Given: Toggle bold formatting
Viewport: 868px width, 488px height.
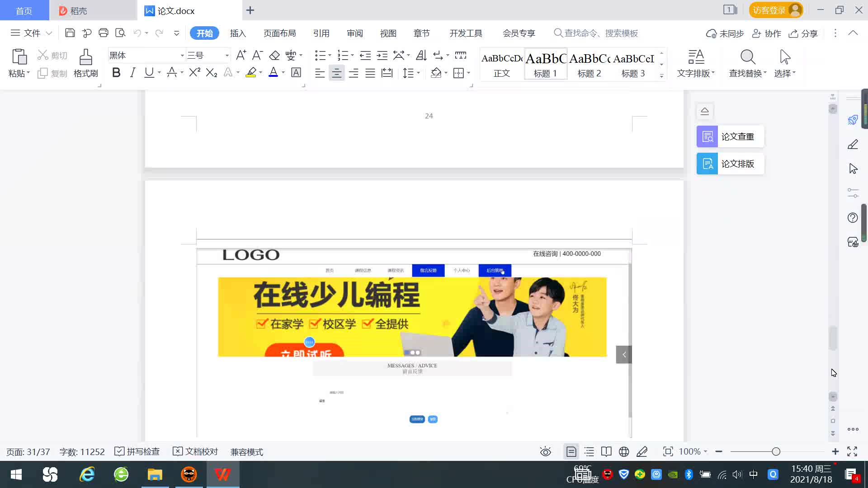Looking at the screenshot, I should pyautogui.click(x=116, y=73).
